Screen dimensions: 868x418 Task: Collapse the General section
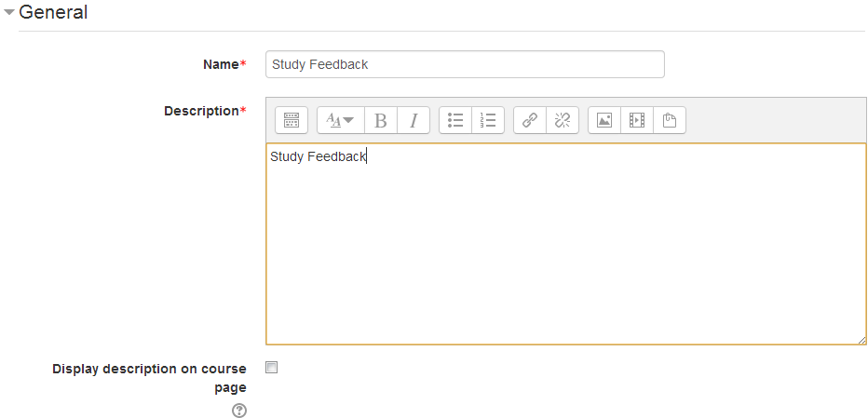tap(9, 13)
